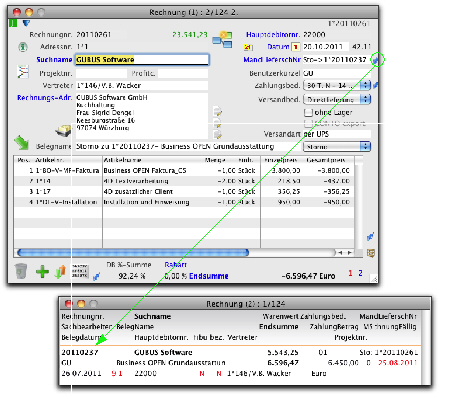449x399 pixels.
Task: Click the Menge column header
Action: [x=215, y=160]
